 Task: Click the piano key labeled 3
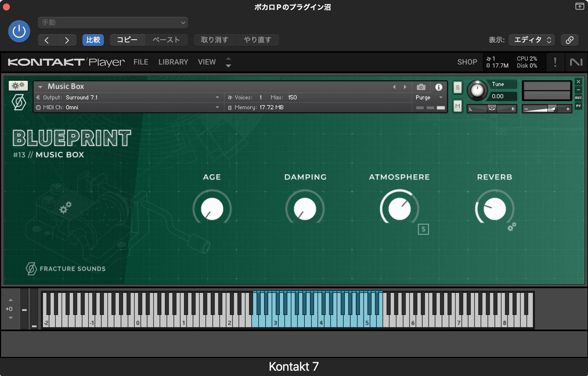point(275,322)
